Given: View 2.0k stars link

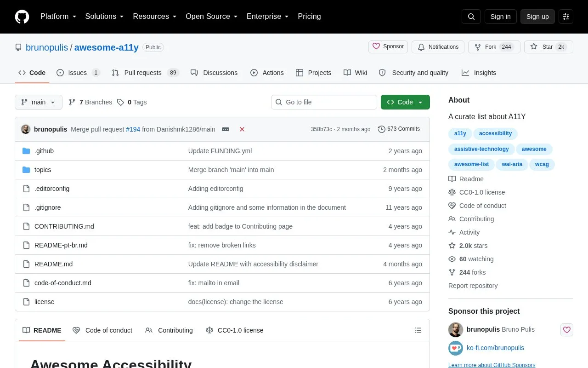Looking at the screenshot, I should click(468, 246).
